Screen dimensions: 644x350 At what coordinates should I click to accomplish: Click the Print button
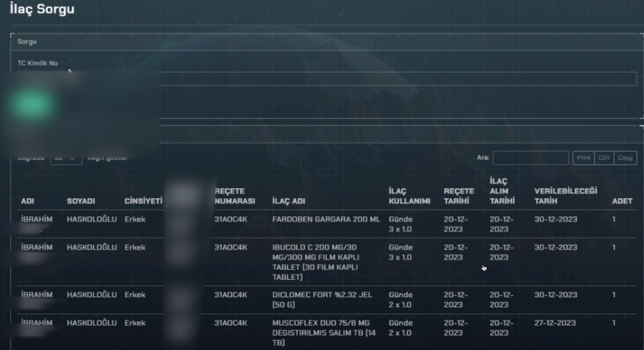(x=584, y=158)
